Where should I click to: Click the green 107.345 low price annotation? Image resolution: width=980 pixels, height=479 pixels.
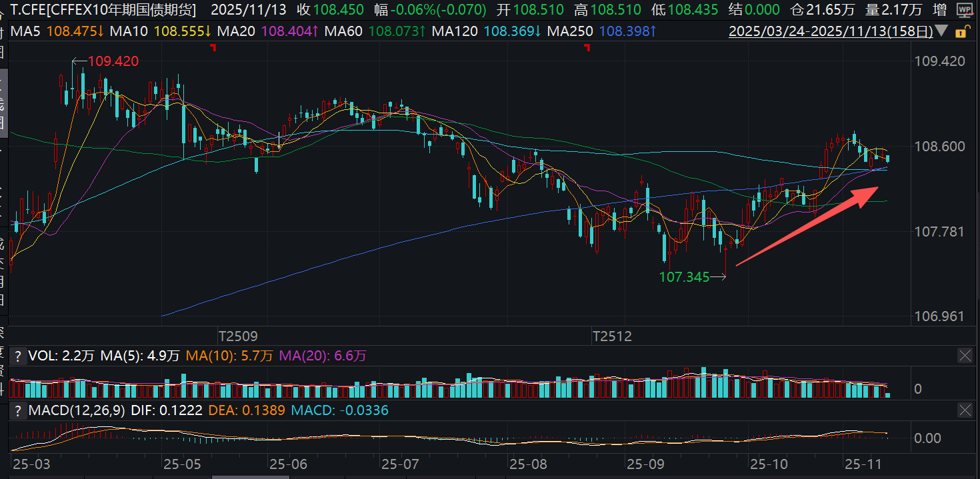coord(685,277)
